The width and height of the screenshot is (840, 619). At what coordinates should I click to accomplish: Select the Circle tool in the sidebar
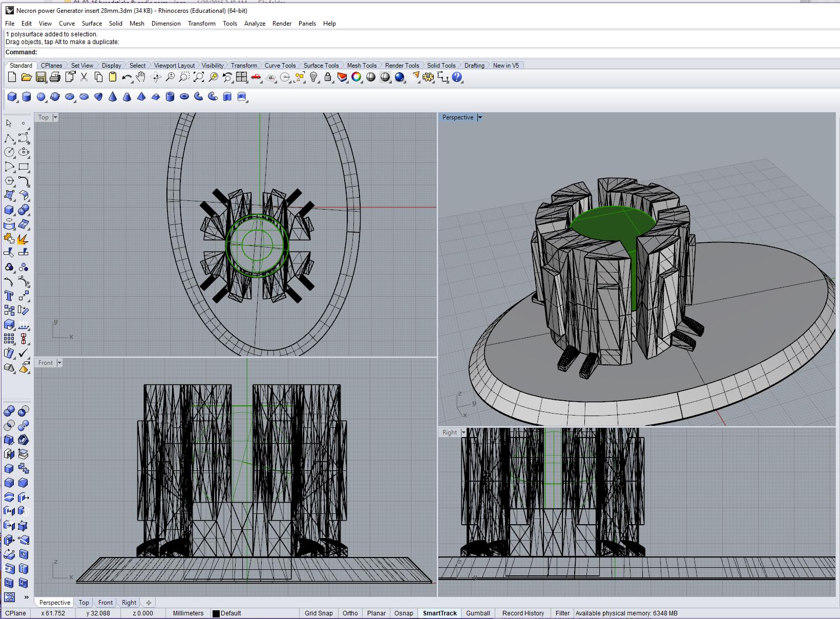[9, 152]
